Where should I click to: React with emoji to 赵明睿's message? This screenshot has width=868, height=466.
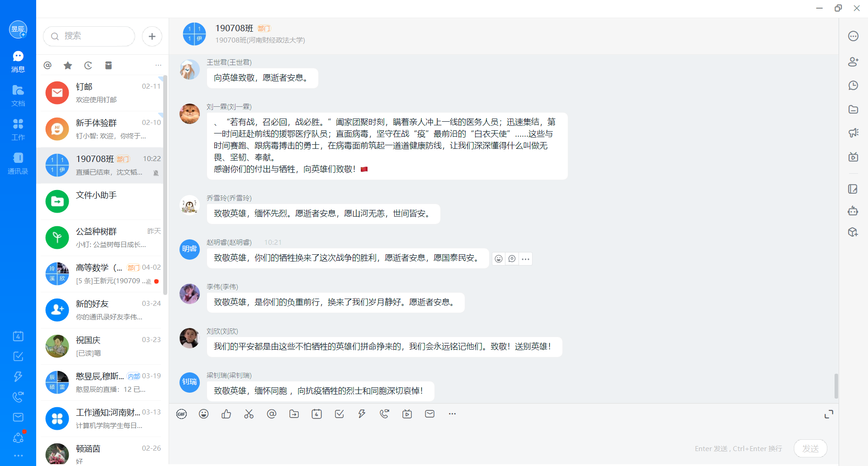[x=498, y=259]
